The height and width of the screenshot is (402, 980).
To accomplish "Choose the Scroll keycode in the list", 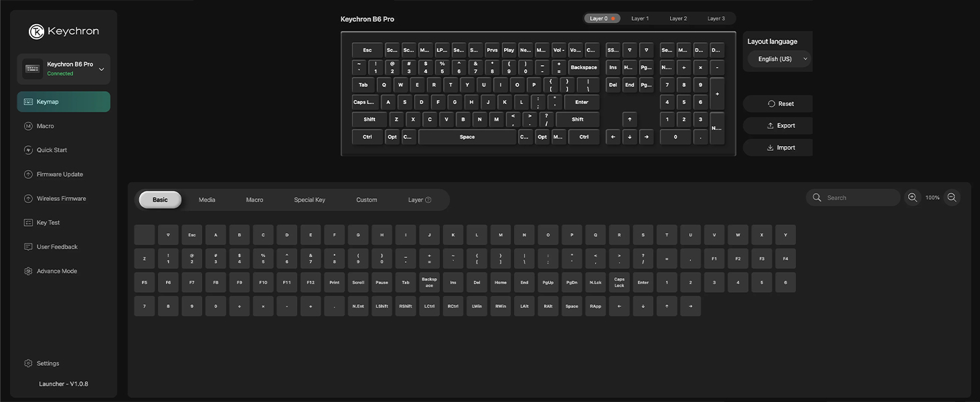I will click(x=358, y=283).
